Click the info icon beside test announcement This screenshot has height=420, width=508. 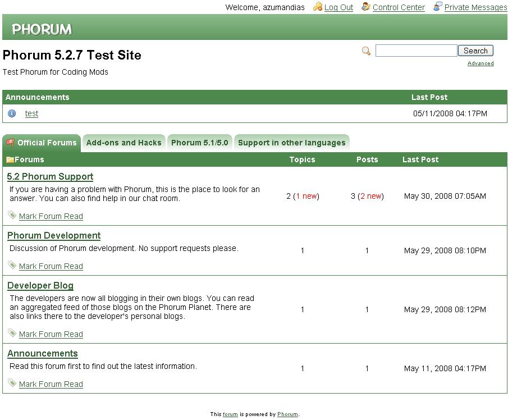coord(12,113)
